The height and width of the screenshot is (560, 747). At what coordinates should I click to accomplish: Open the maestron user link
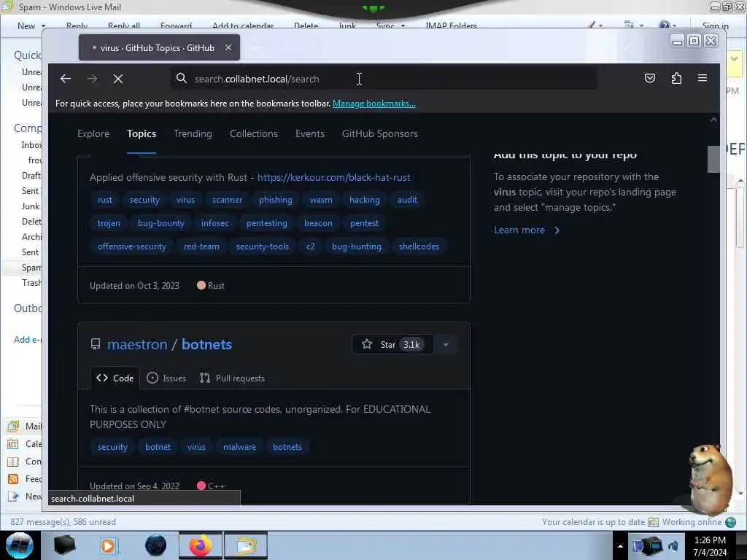point(137,344)
